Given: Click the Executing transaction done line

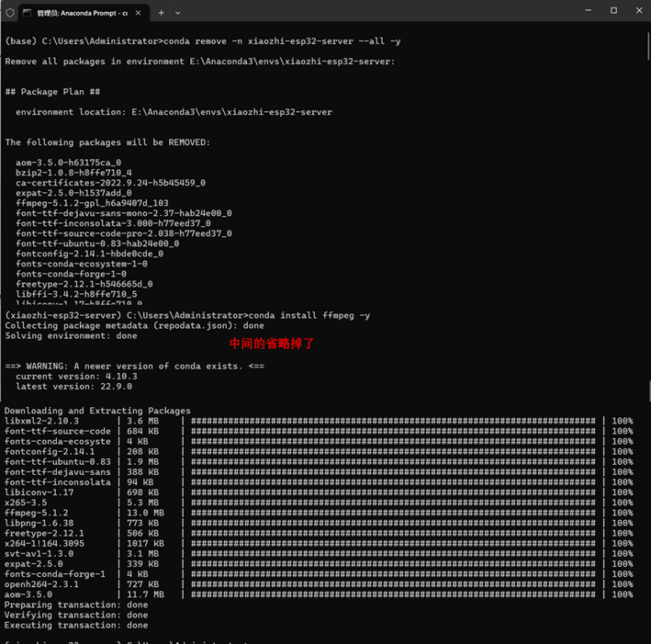Looking at the screenshot, I should (x=76, y=626).
